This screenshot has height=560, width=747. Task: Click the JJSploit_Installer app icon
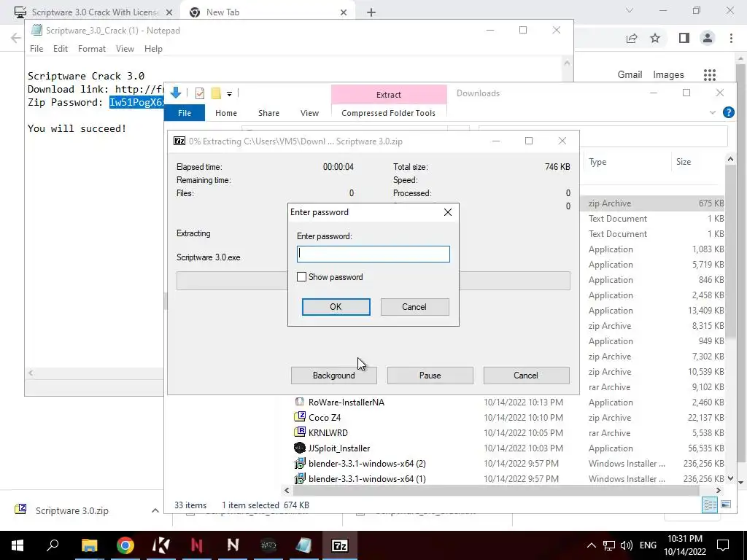point(300,448)
